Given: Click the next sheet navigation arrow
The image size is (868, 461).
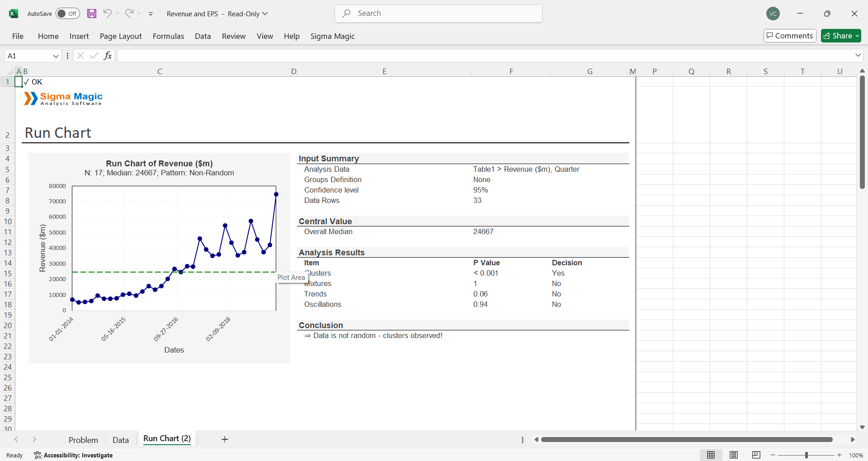Looking at the screenshot, I should coord(34,439).
